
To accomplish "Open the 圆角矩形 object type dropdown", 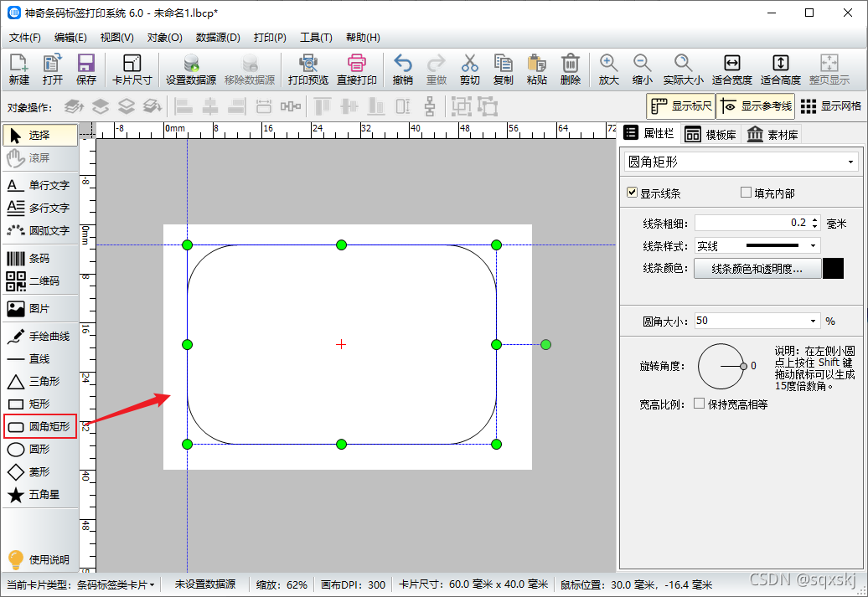I will point(741,162).
